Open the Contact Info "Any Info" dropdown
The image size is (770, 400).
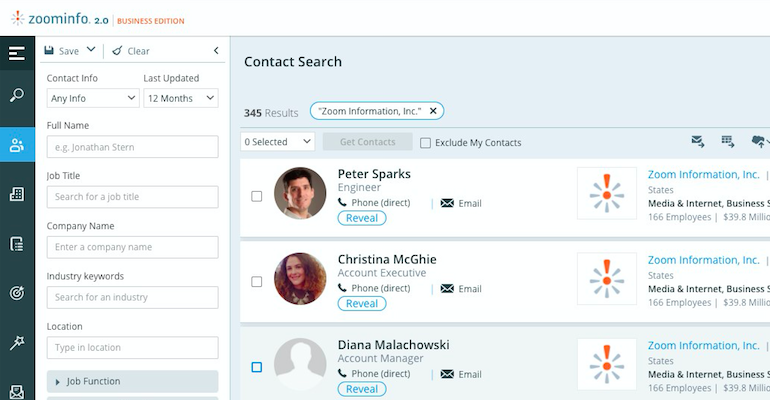pyautogui.click(x=93, y=98)
